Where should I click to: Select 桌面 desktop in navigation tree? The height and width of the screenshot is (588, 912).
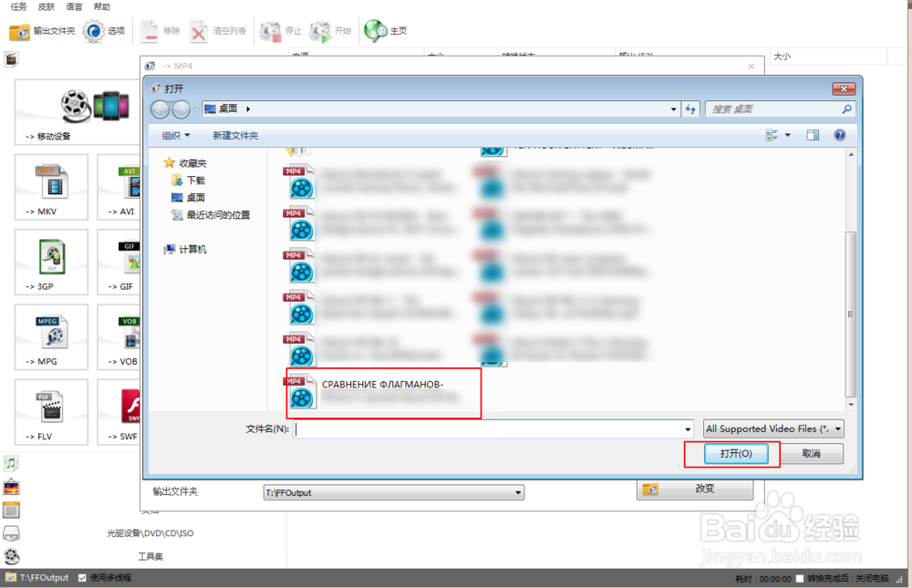188,198
